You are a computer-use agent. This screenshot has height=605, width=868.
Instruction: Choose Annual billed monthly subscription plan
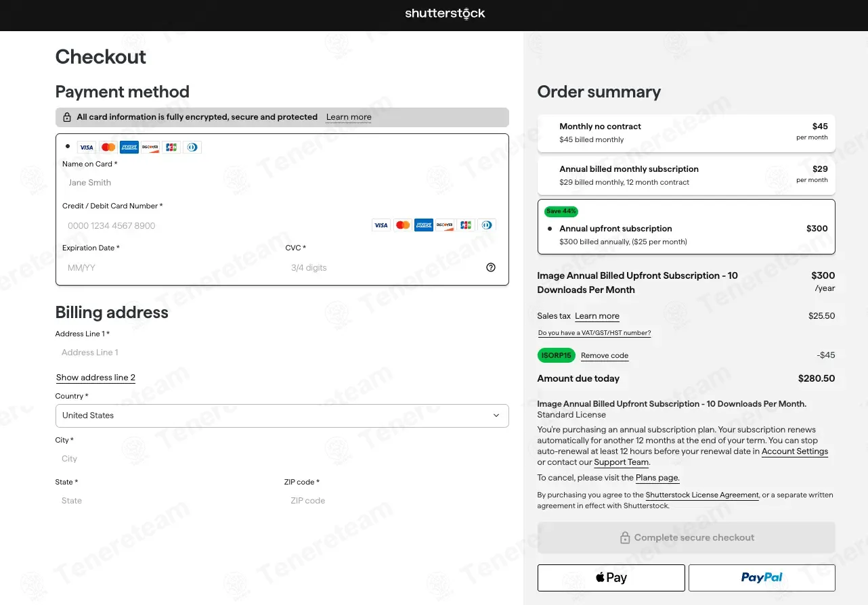(x=686, y=175)
